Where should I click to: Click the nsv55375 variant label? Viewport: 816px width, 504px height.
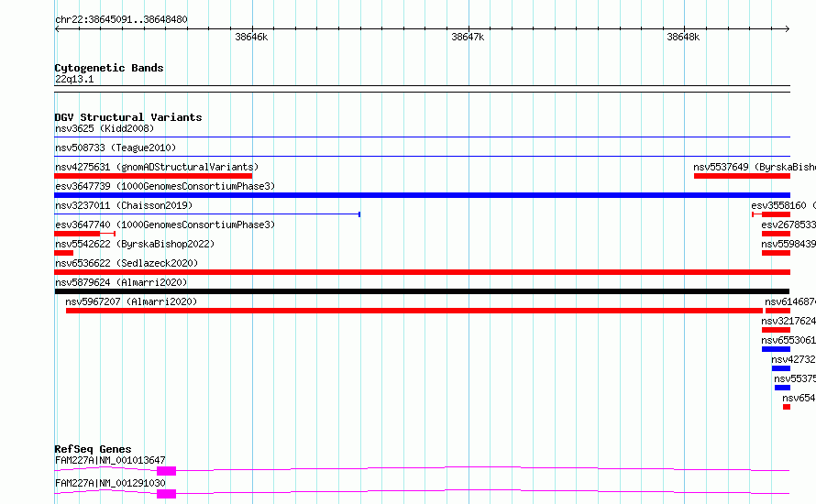(795, 378)
